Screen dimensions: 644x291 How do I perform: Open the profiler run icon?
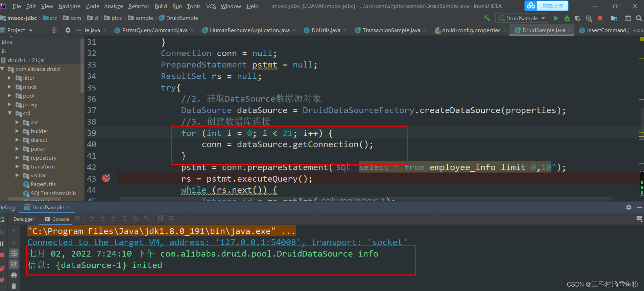point(589,18)
